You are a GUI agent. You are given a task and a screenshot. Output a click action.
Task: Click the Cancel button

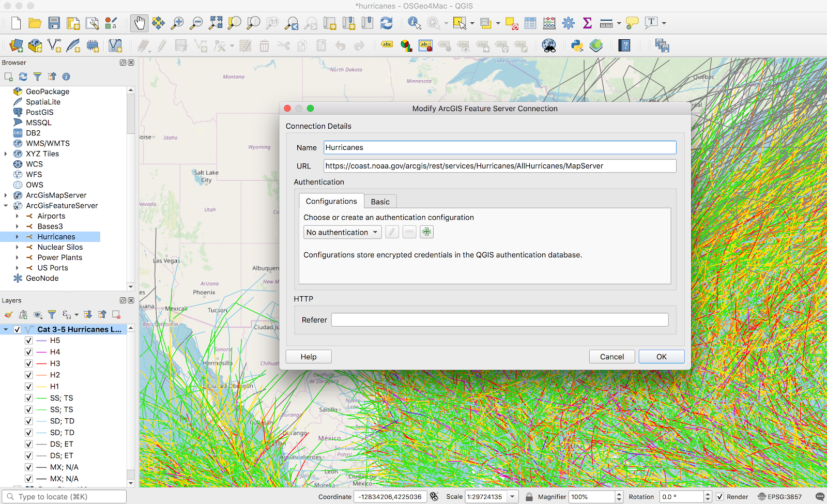[611, 357]
